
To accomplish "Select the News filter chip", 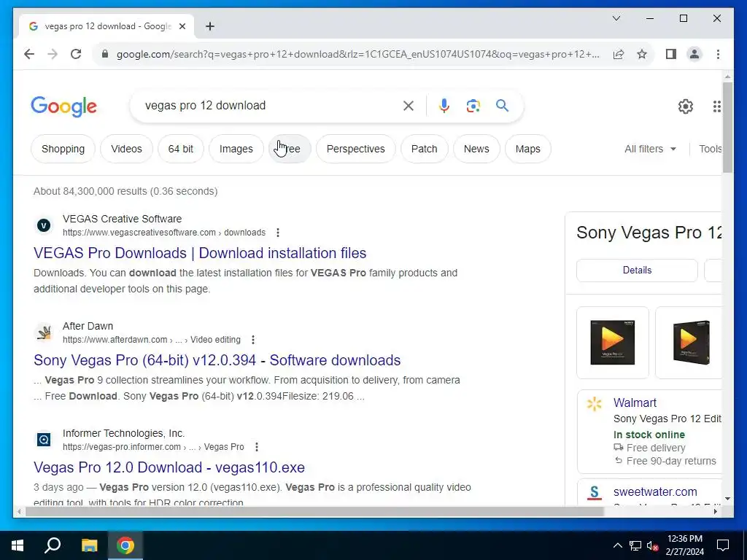I will point(476,149).
